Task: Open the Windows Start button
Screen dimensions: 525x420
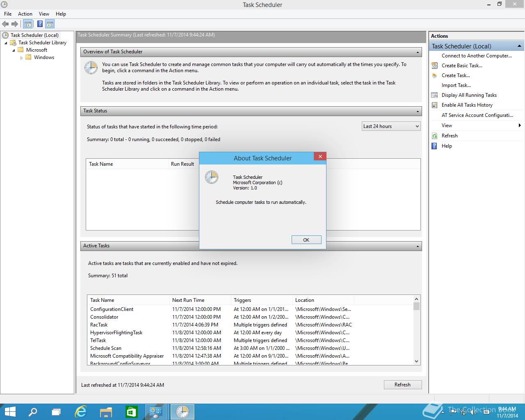Action: (10, 412)
